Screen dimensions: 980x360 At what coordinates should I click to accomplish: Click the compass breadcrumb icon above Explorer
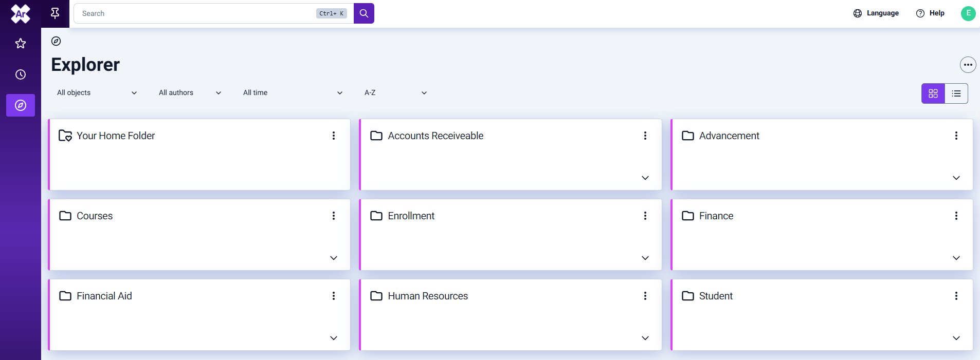pos(56,41)
